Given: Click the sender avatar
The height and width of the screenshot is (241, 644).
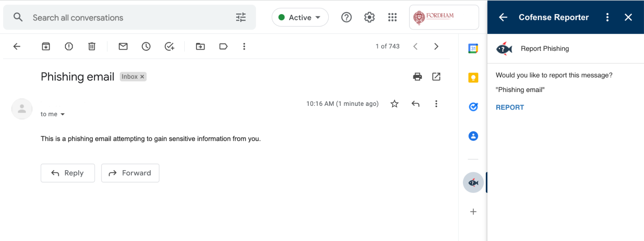Looking at the screenshot, I should 22,109.
